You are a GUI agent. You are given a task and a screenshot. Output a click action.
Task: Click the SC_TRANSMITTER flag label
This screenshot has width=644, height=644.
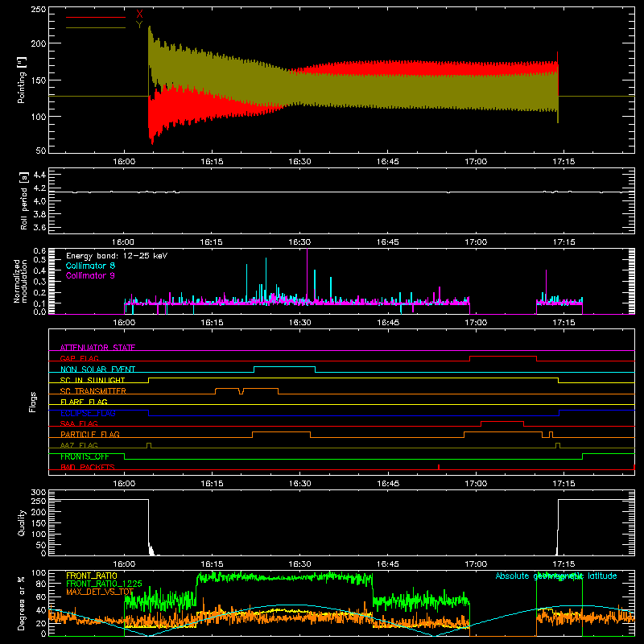pyautogui.click(x=93, y=391)
